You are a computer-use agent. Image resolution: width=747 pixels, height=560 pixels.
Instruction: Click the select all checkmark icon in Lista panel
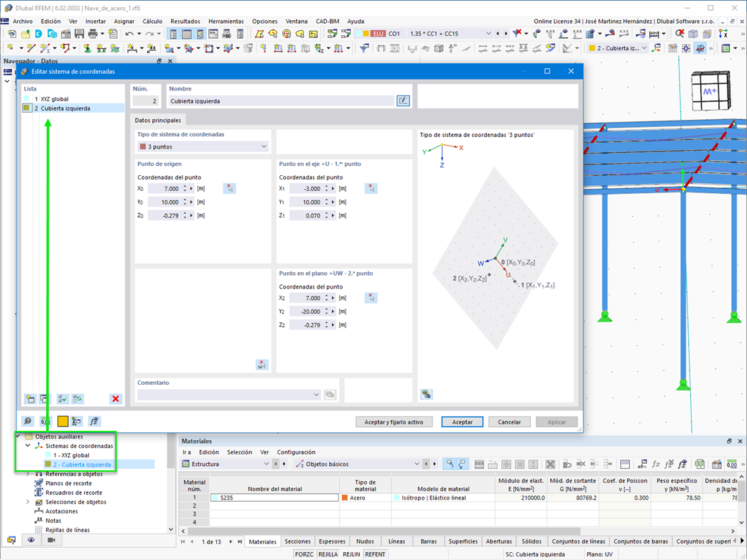62,398
